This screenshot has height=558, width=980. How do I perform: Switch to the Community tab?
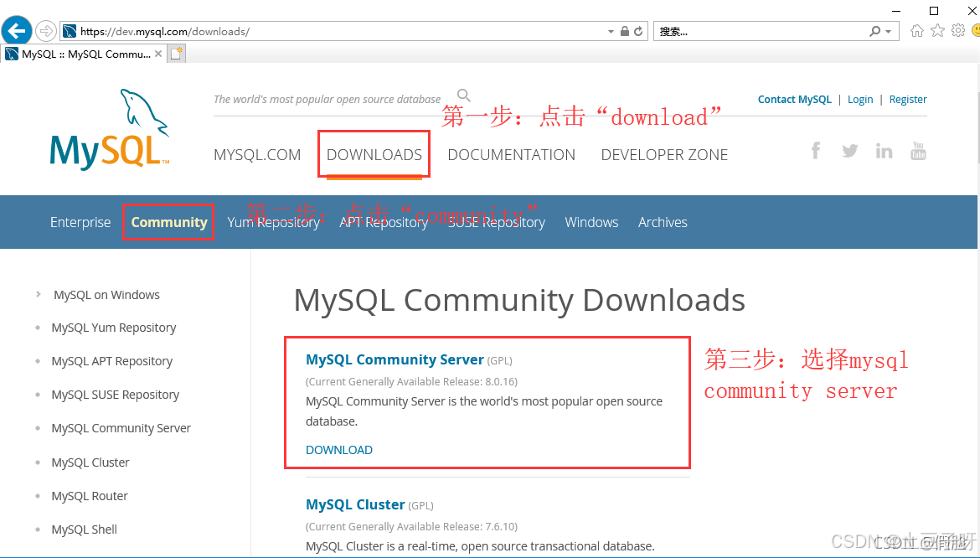tap(168, 222)
